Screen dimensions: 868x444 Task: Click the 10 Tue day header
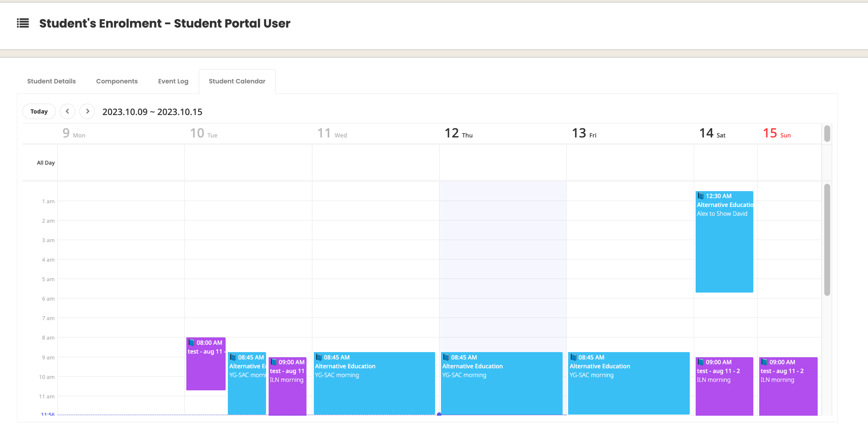coord(204,133)
